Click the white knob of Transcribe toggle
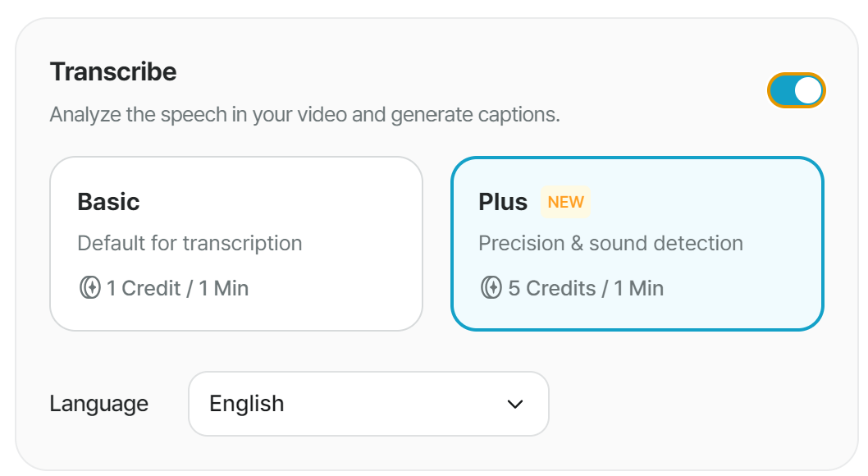Viewport: 868px width, 476px height. tap(808, 90)
